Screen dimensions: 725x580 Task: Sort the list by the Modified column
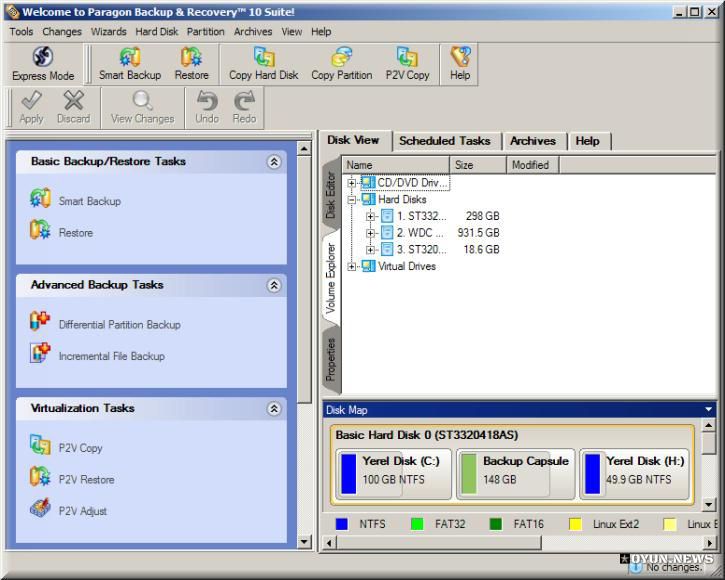533,165
